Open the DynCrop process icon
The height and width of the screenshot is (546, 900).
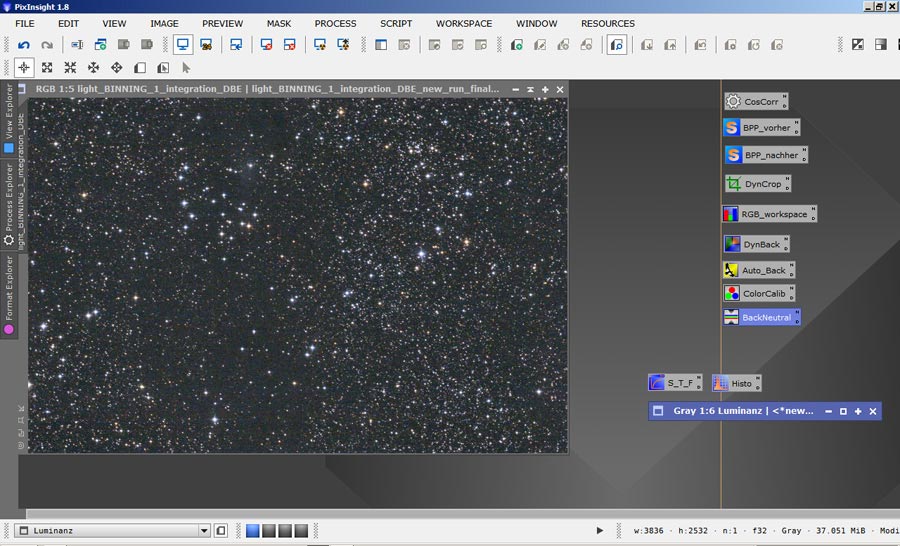pos(758,184)
